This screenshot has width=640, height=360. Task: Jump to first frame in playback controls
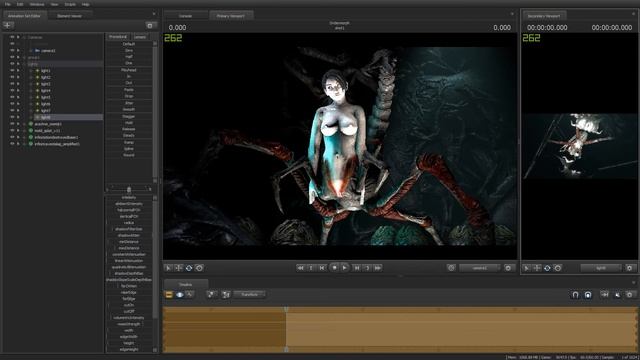tap(300, 268)
